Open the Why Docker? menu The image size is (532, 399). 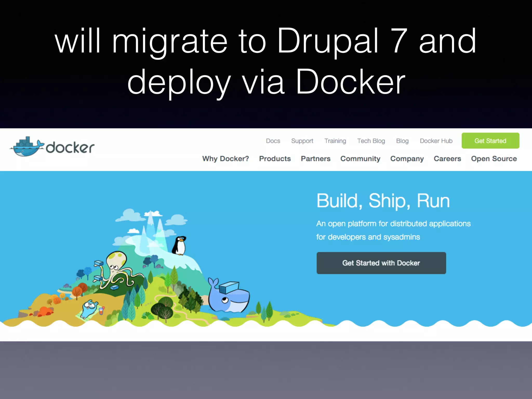pyautogui.click(x=225, y=158)
